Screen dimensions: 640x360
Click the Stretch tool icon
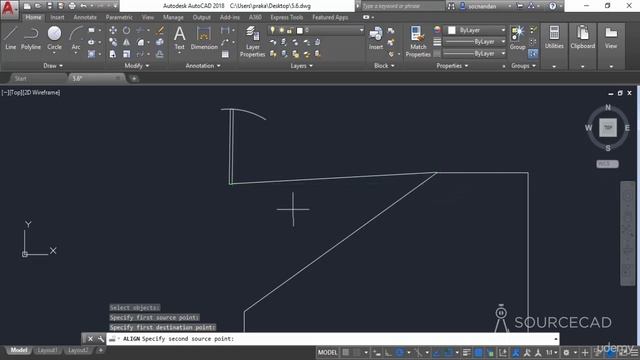113,54
